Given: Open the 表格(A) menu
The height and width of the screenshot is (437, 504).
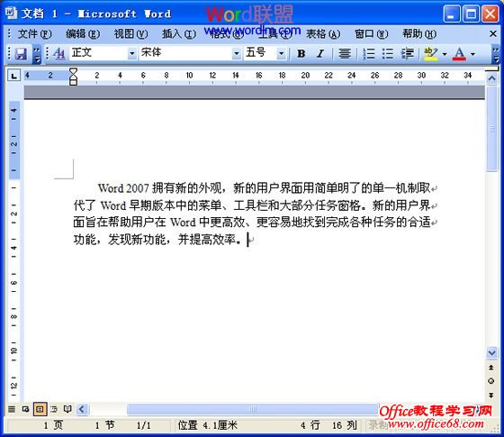Looking at the screenshot, I should (x=323, y=34).
